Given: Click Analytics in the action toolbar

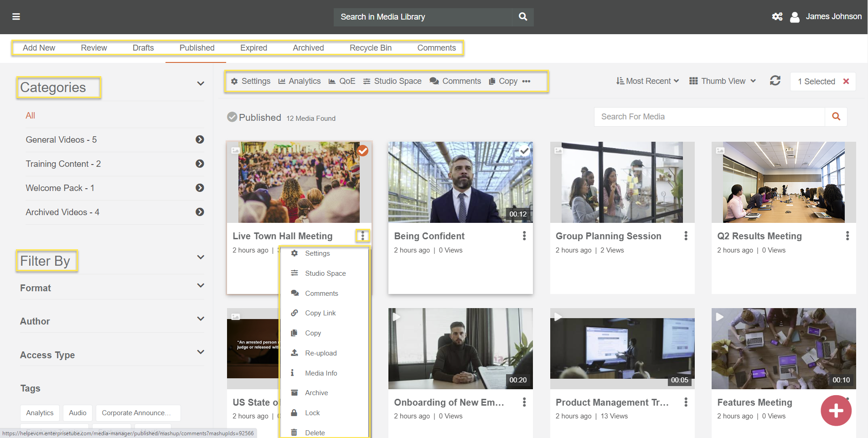Looking at the screenshot, I should tap(300, 81).
